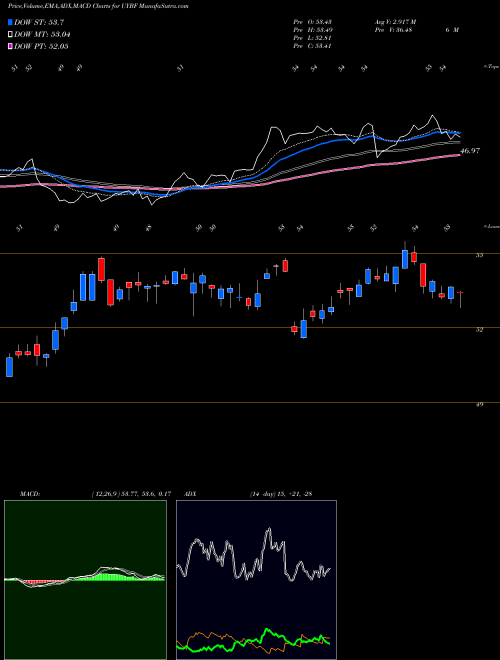The image size is (500, 660).
Task: Click the Pre V: 36.48 value
Action: pyautogui.click(x=393, y=30)
